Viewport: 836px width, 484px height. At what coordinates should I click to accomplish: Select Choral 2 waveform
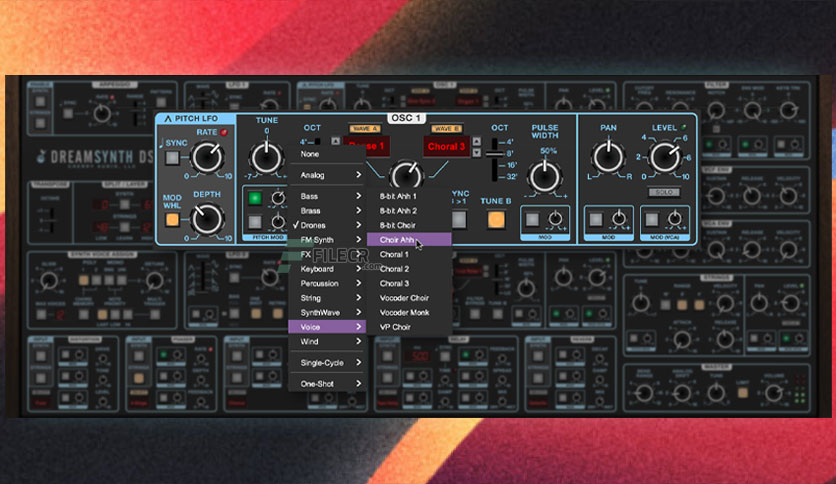click(x=409, y=269)
